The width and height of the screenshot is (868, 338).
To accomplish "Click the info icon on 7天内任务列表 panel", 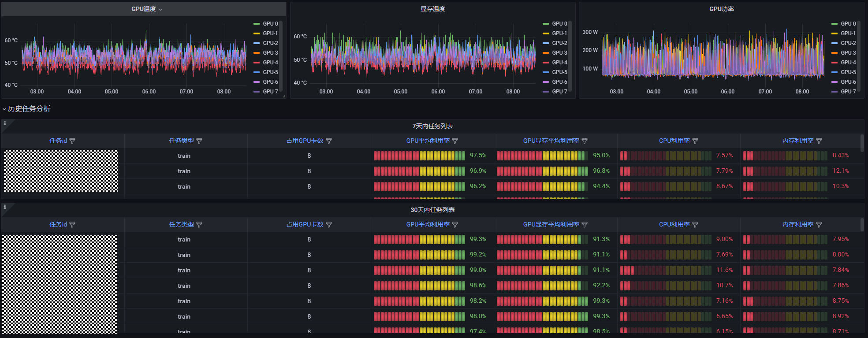I will 5,123.
